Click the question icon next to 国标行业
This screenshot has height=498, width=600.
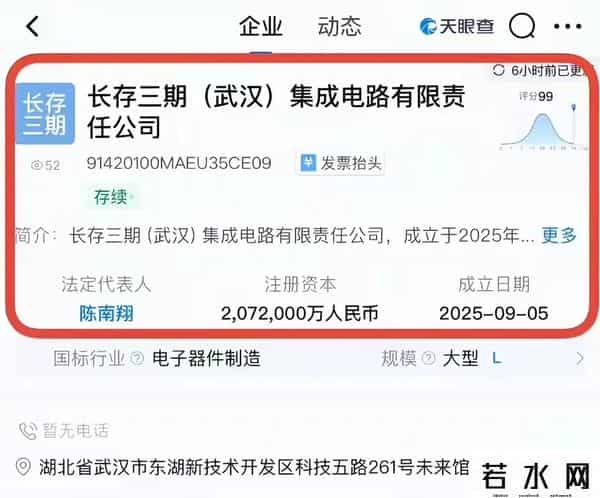[x=135, y=358]
